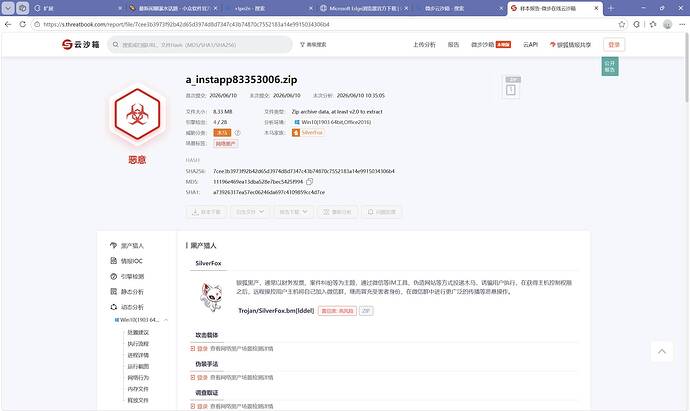Open the threat score help question-mark icon
This screenshot has width=690, height=411.
pos(237,132)
